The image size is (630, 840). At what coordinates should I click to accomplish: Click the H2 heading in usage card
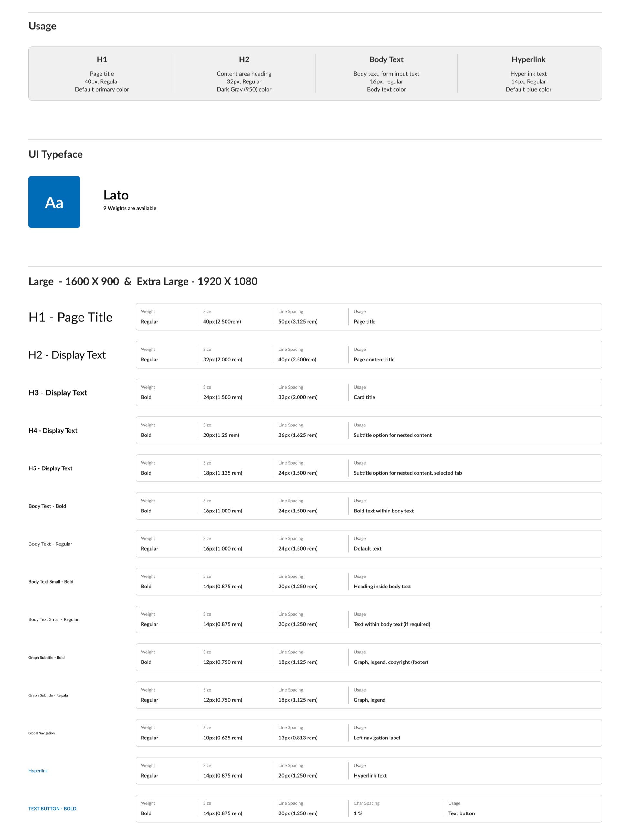(x=244, y=59)
